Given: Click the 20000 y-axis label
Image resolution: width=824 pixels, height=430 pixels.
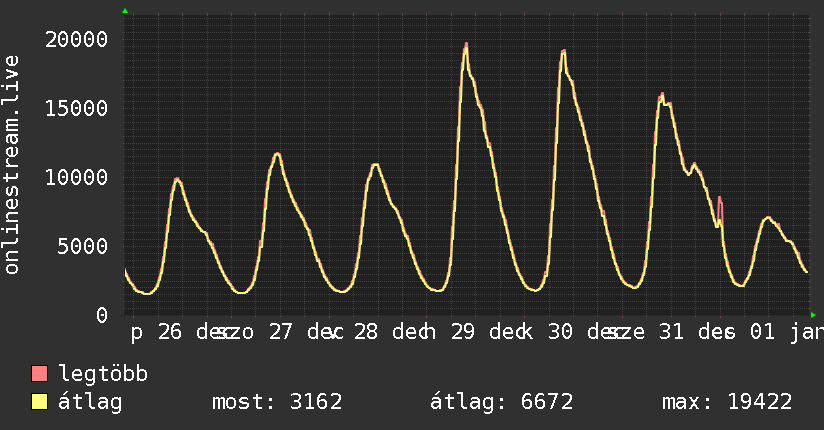Looking at the screenshot, I should pos(77,39).
